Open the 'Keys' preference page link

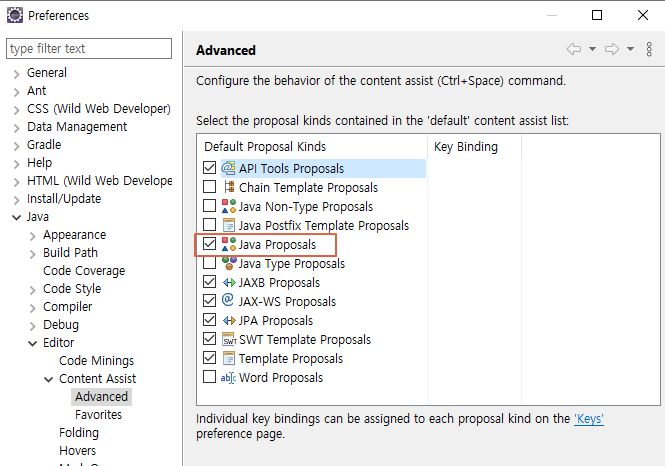coord(588,419)
